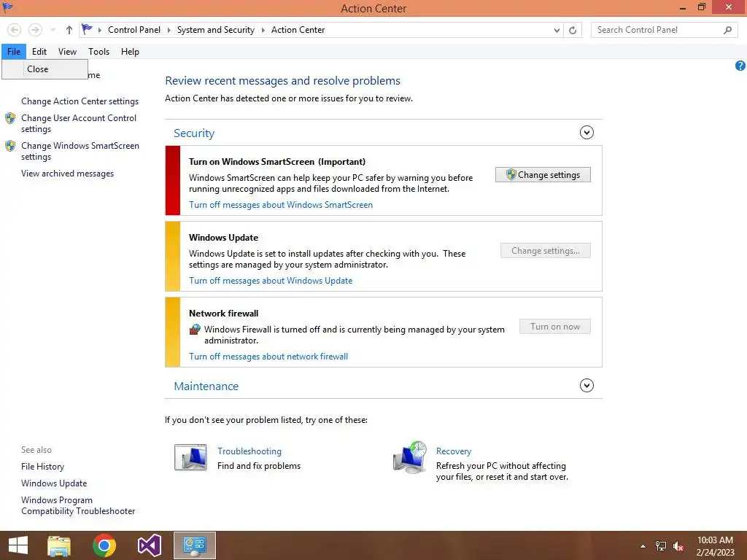Image resolution: width=747 pixels, height=560 pixels.
Task: Expand the dropdown arrow after Control Panel breadcrumb
Action: coord(169,30)
